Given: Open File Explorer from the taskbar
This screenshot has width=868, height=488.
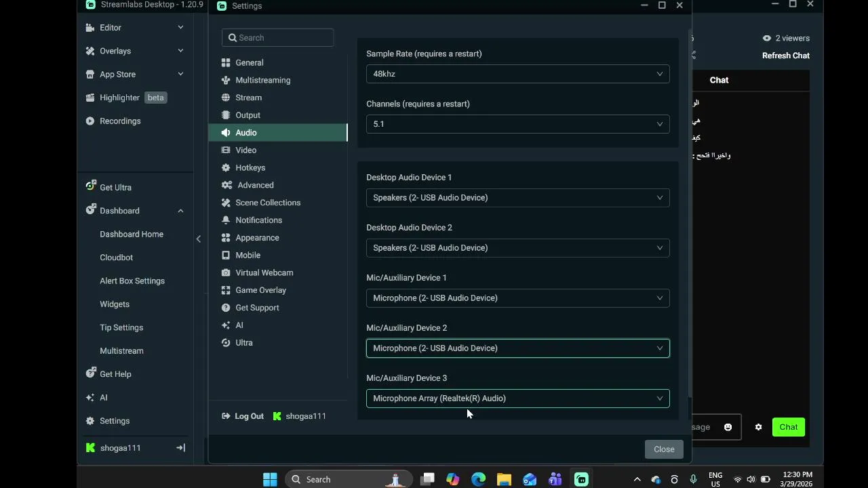Looking at the screenshot, I should tap(504, 479).
